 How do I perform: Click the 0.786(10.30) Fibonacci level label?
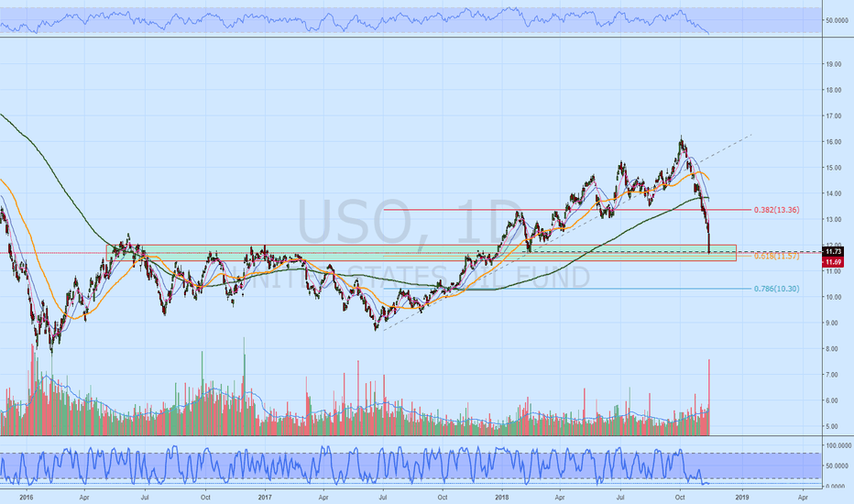777,289
